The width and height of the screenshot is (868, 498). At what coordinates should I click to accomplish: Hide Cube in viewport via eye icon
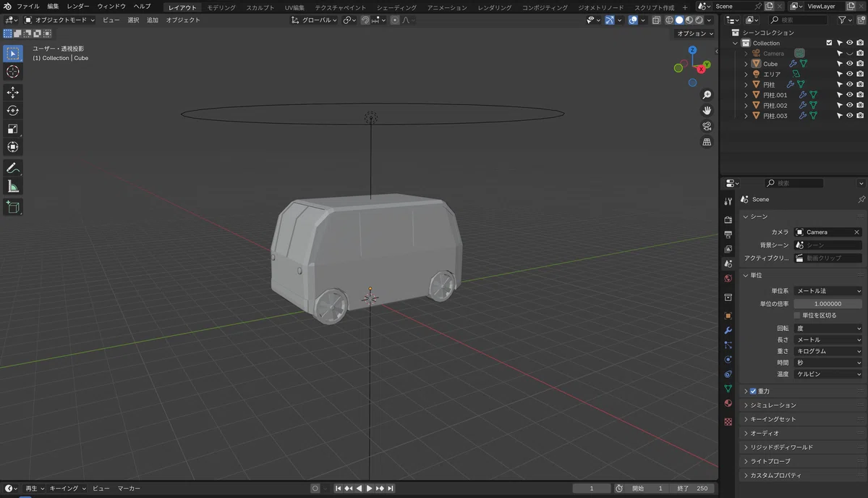click(x=850, y=64)
